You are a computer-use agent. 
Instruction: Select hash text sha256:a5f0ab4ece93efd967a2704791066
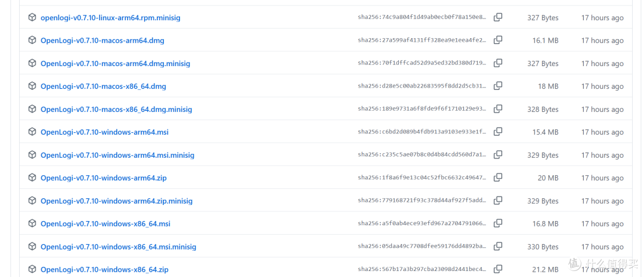click(422, 223)
